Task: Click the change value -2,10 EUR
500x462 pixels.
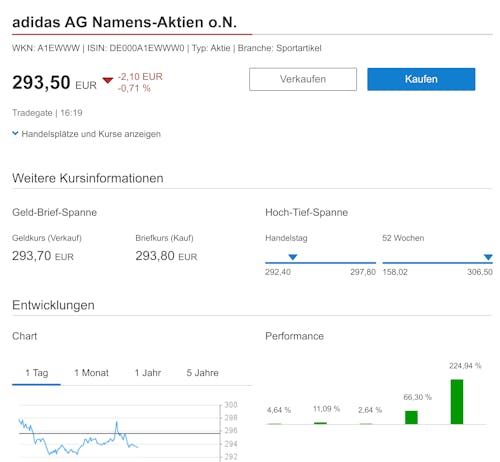Action: pyautogui.click(x=140, y=77)
